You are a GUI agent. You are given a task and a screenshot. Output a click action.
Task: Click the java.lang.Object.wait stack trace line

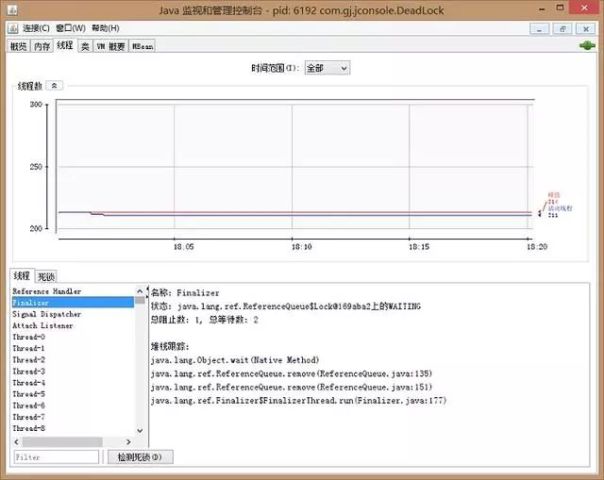click(235, 360)
